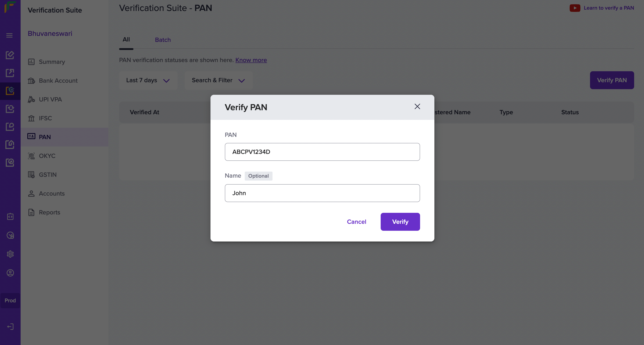Open the developers code icon in sidebar
Image resolution: width=644 pixels, height=345 pixels.
click(x=10, y=216)
